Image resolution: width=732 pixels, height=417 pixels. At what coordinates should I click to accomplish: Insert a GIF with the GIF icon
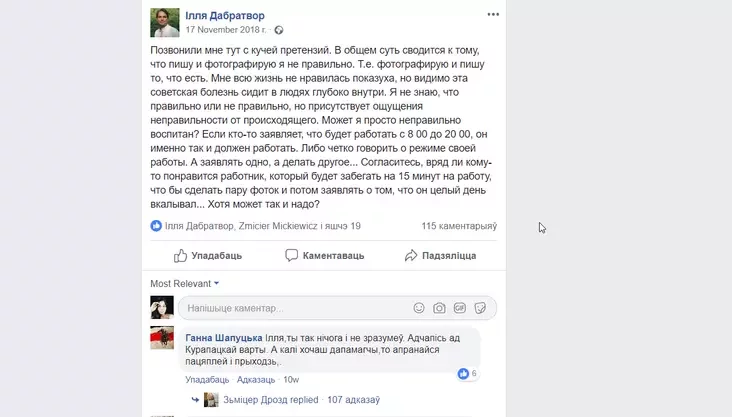[x=460, y=308]
